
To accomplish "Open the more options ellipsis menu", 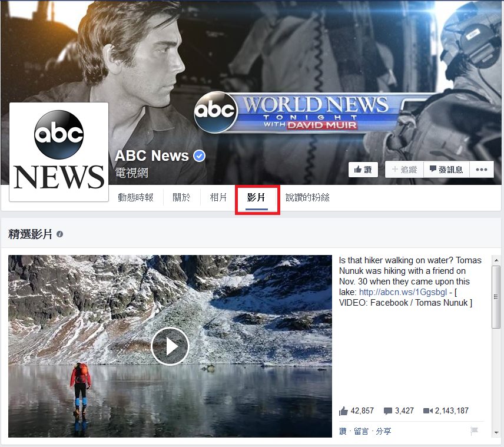I will pyautogui.click(x=482, y=170).
